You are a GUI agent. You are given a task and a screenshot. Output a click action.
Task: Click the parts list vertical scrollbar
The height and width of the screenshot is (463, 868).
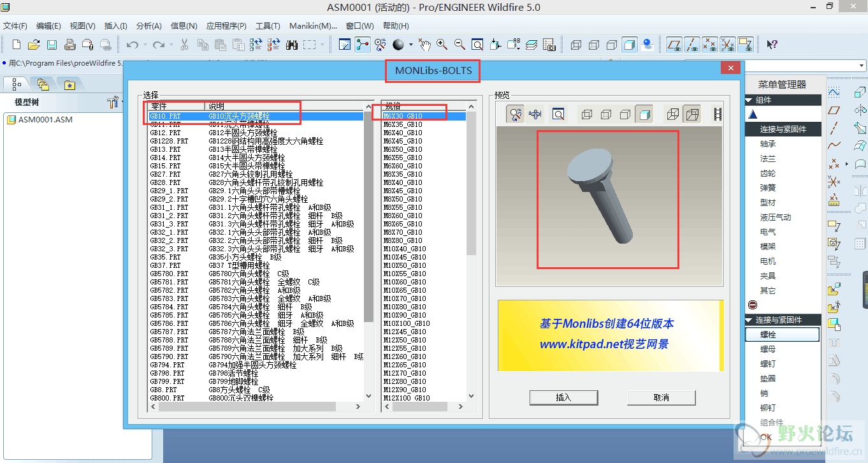[368, 217]
